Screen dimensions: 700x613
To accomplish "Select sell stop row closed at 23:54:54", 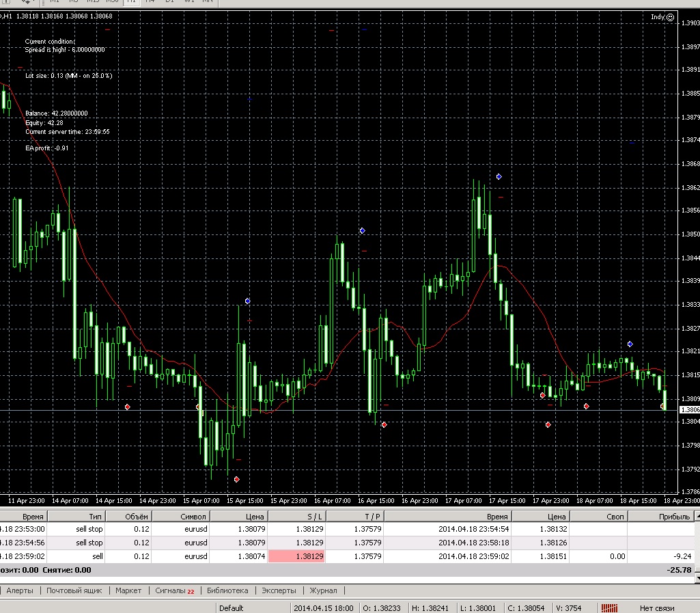I will [x=346, y=529].
